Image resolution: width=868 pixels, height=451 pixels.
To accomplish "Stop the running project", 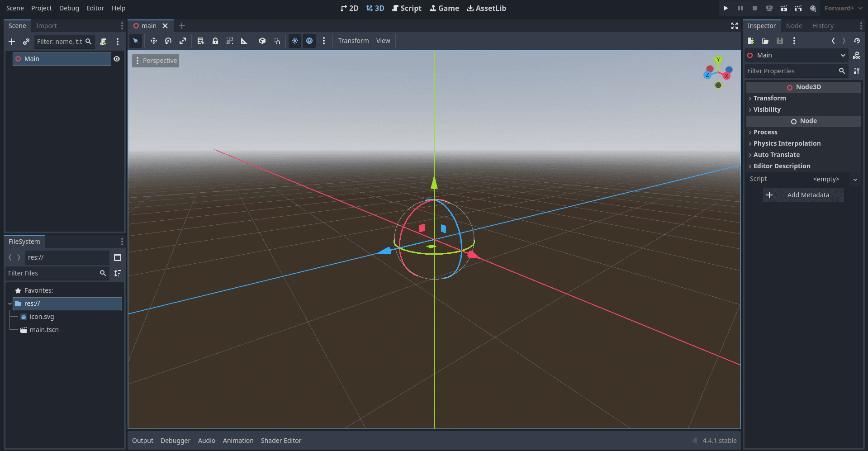I will click(755, 8).
